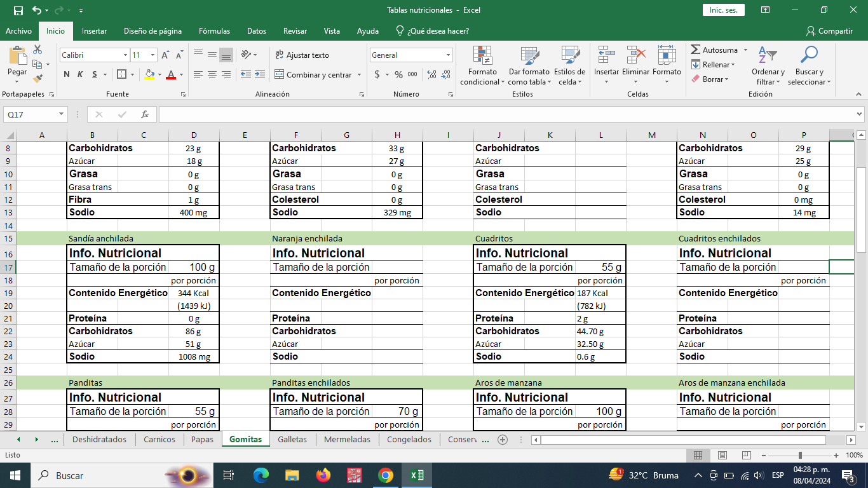This screenshot has height=488, width=868.
Task: Click the insert function fx icon
Action: [x=145, y=114]
